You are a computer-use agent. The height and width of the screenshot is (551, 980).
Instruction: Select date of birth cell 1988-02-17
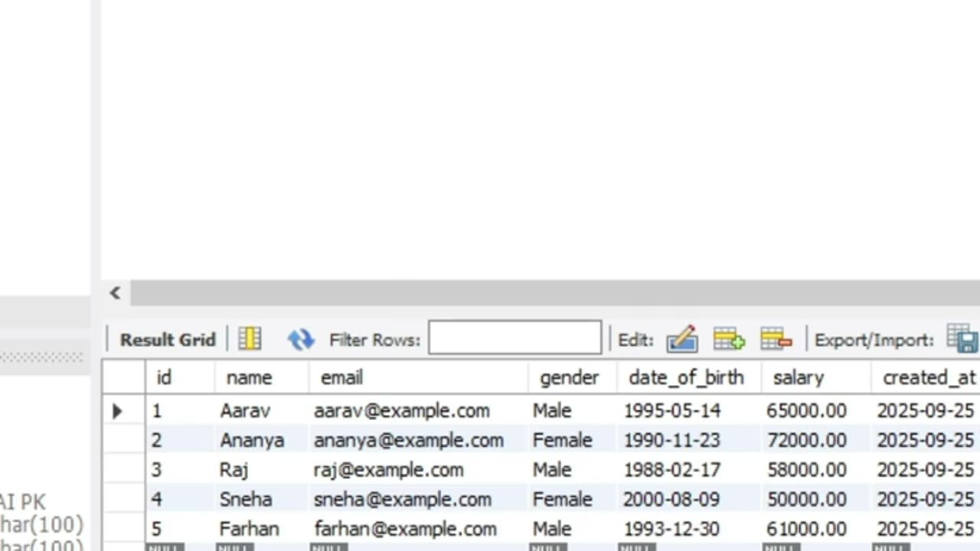[x=689, y=470]
